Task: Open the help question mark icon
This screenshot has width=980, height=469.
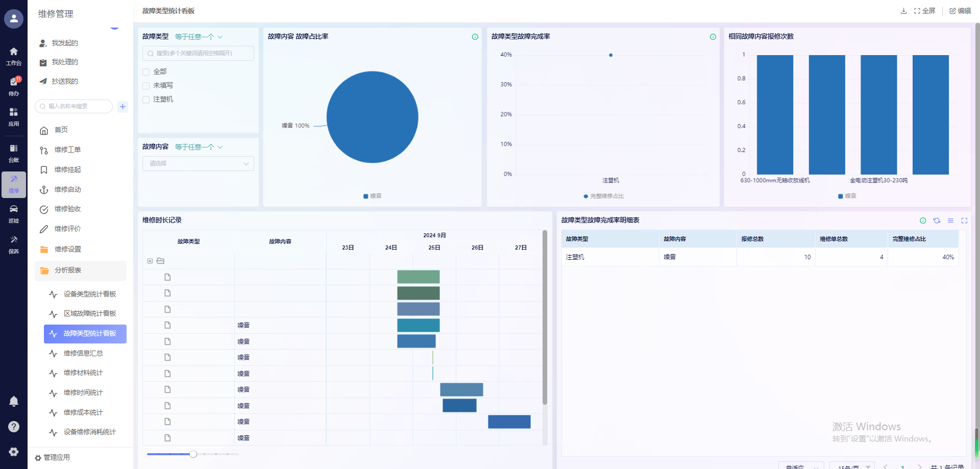Action: 14,427
